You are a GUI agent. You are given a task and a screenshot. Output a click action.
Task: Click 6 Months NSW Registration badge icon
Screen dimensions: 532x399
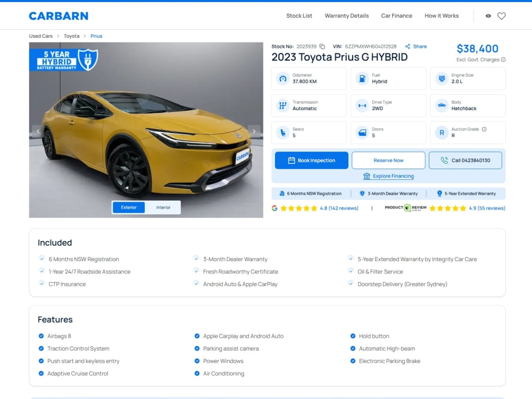click(x=281, y=194)
